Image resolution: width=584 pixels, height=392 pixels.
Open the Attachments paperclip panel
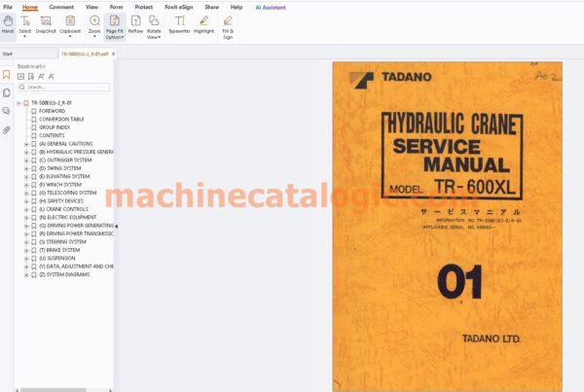tap(7, 130)
